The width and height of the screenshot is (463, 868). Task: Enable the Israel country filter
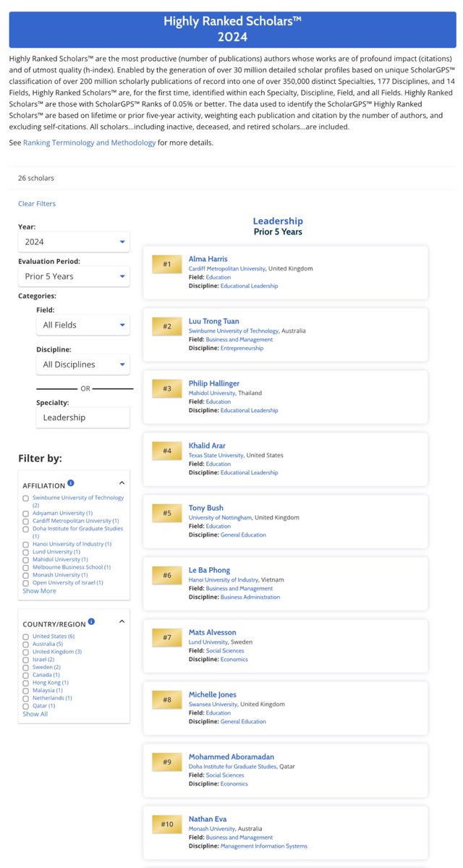(26, 660)
